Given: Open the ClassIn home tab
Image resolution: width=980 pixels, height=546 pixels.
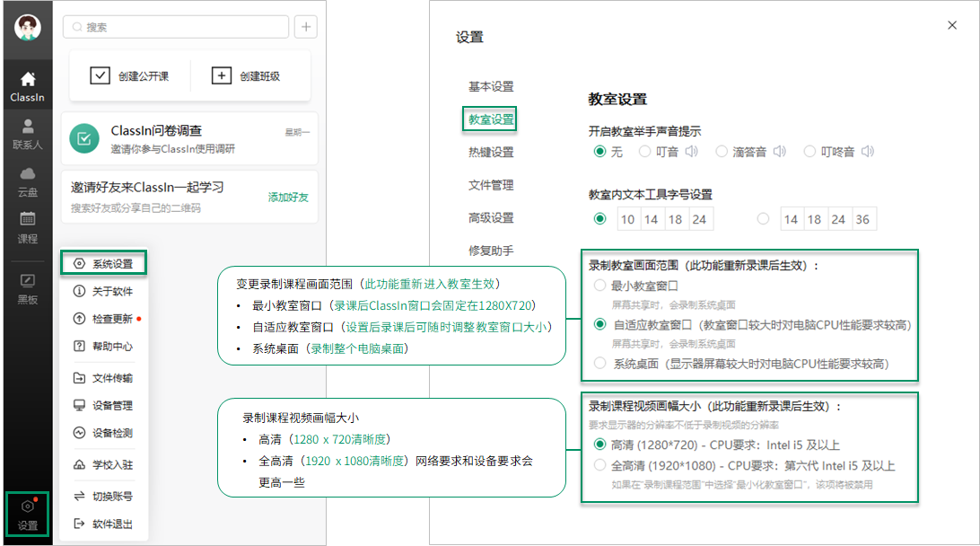Looking at the screenshot, I should pyautogui.click(x=28, y=86).
